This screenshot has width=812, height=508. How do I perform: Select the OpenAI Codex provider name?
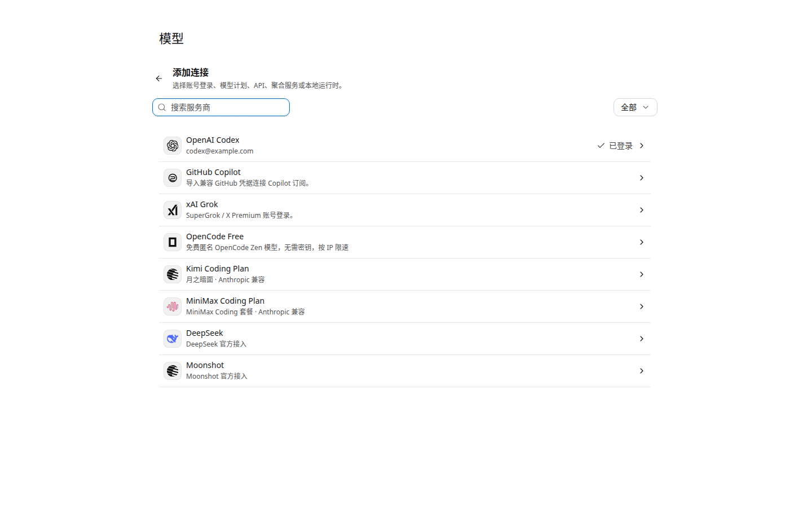coord(213,140)
